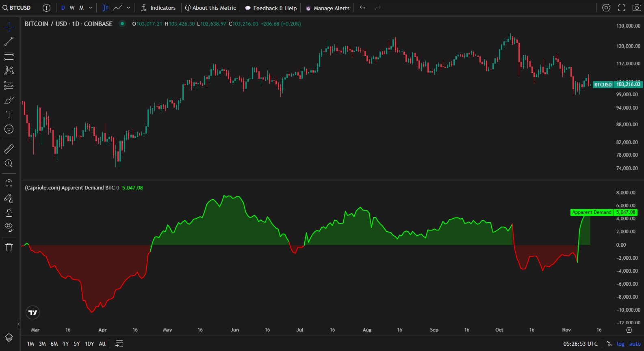This screenshot has height=351, width=644.
Task: Collapse the left drawing toolbar
Action: coord(19,324)
